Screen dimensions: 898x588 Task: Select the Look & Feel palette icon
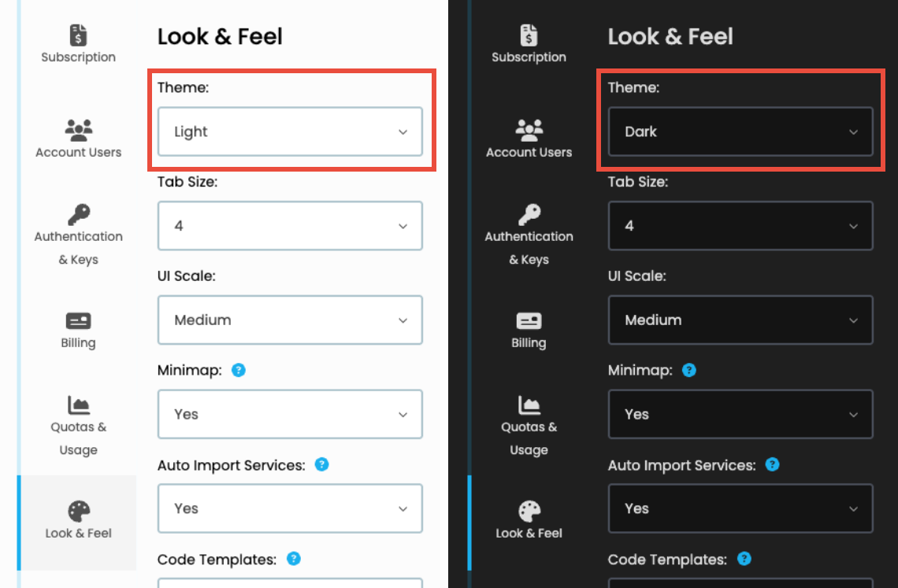(x=78, y=518)
